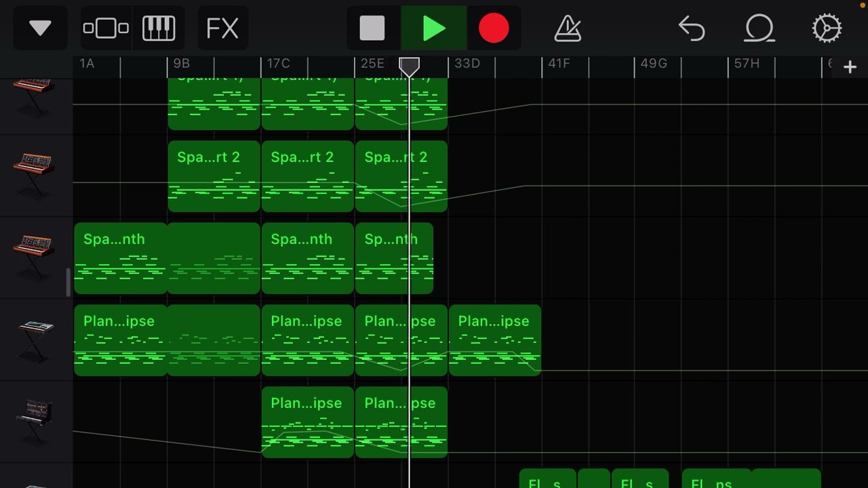This screenshot has width=868, height=488.
Task: Select the Spa...rt 2 region starting at 17C
Action: 307,176
